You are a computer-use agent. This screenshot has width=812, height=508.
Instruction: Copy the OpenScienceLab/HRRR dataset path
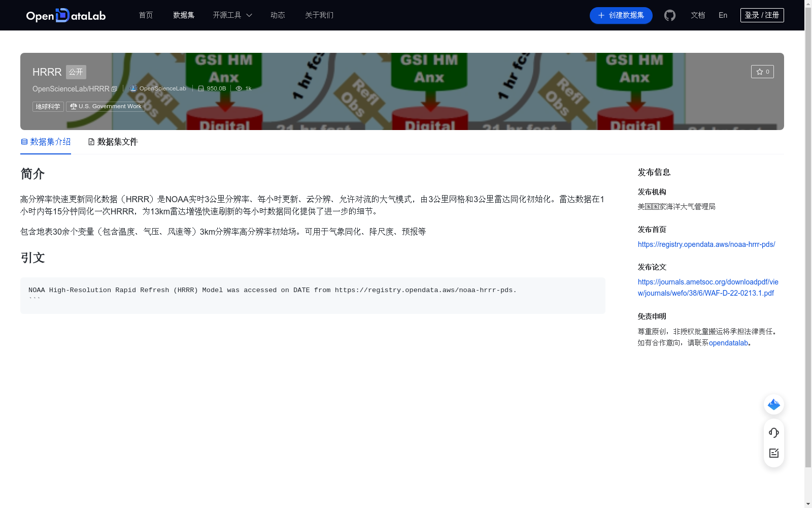pos(114,88)
